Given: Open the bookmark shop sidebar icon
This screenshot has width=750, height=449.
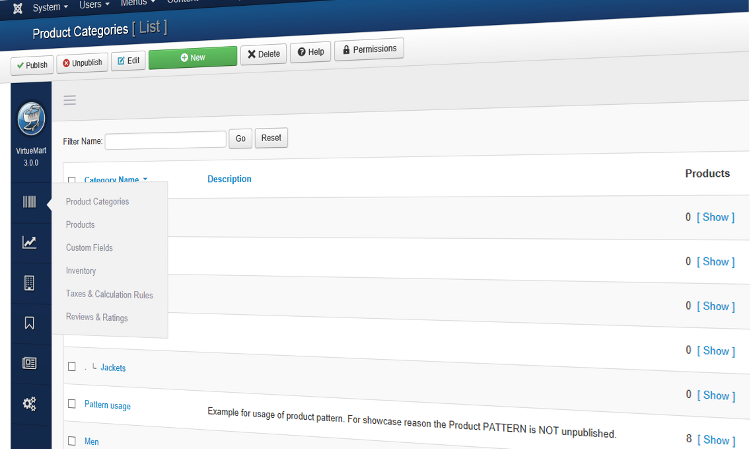Looking at the screenshot, I should (x=30, y=323).
